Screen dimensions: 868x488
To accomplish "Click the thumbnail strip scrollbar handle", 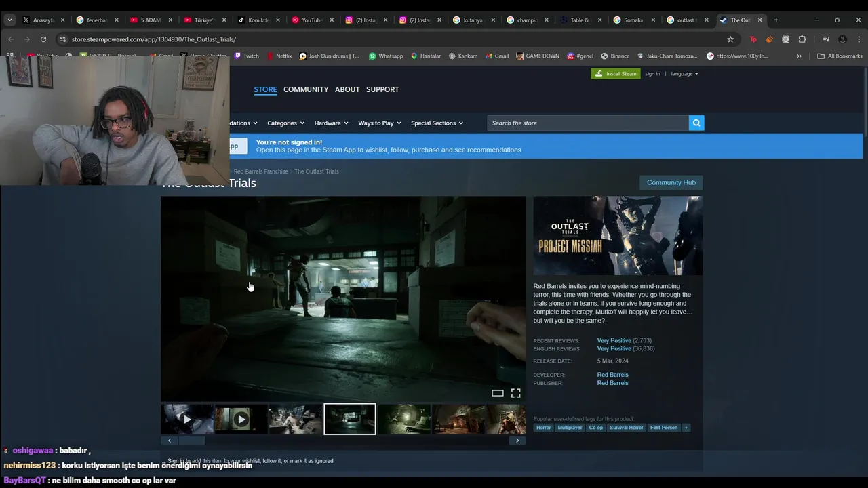I will tap(192, 441).
